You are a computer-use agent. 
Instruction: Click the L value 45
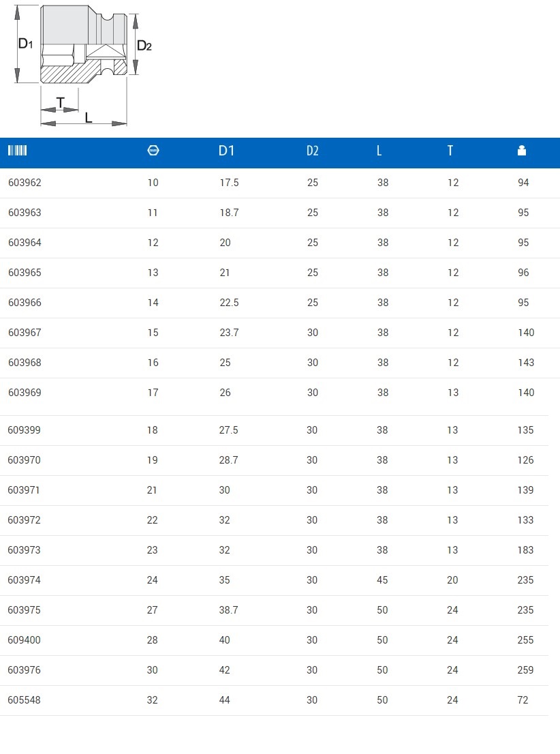383,580
